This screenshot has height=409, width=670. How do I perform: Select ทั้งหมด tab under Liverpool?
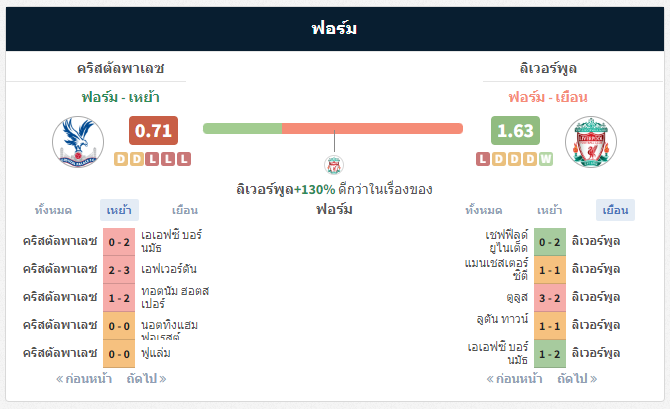tap(484, 210)
